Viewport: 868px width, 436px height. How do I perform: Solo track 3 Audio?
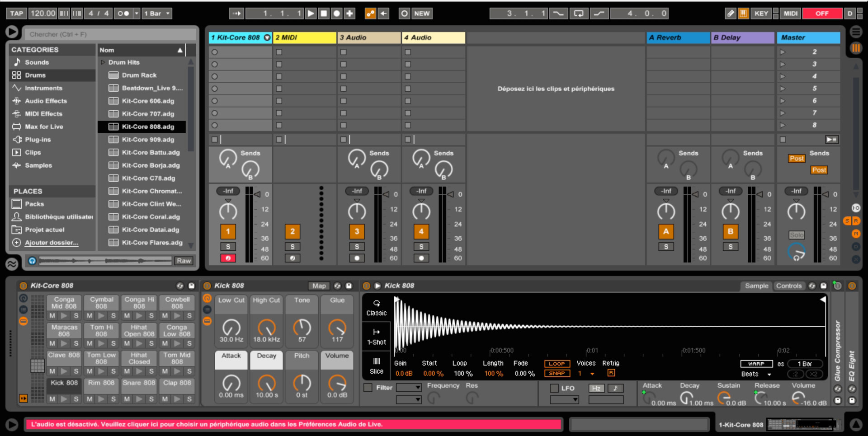[357, 247]
